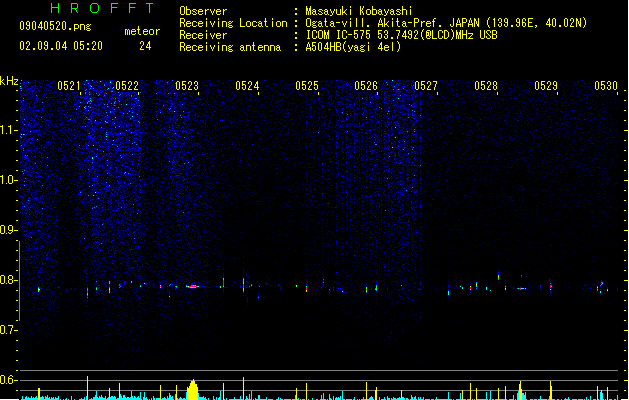Image resolution: width=629 pixels, height=400 pixels.
Task: Click the 0.7 kHz axis label
Action: [8, 330]
